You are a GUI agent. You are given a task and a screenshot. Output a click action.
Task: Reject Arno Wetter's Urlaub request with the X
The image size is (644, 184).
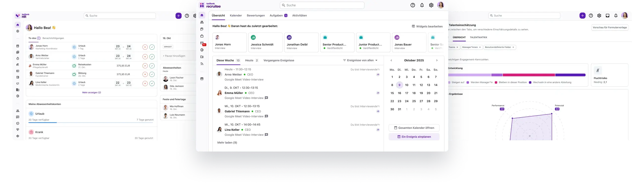(145, 57)
